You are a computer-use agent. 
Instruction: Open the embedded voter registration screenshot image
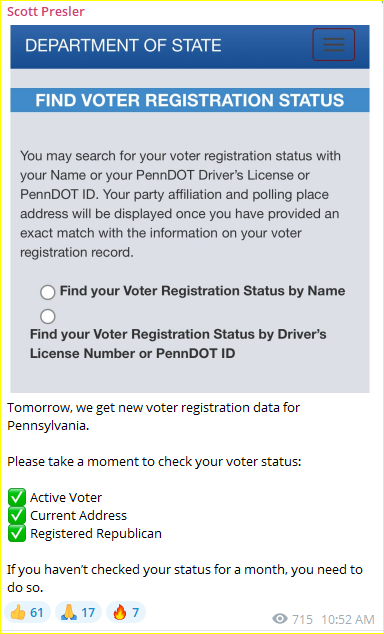(x=190, y=209)
